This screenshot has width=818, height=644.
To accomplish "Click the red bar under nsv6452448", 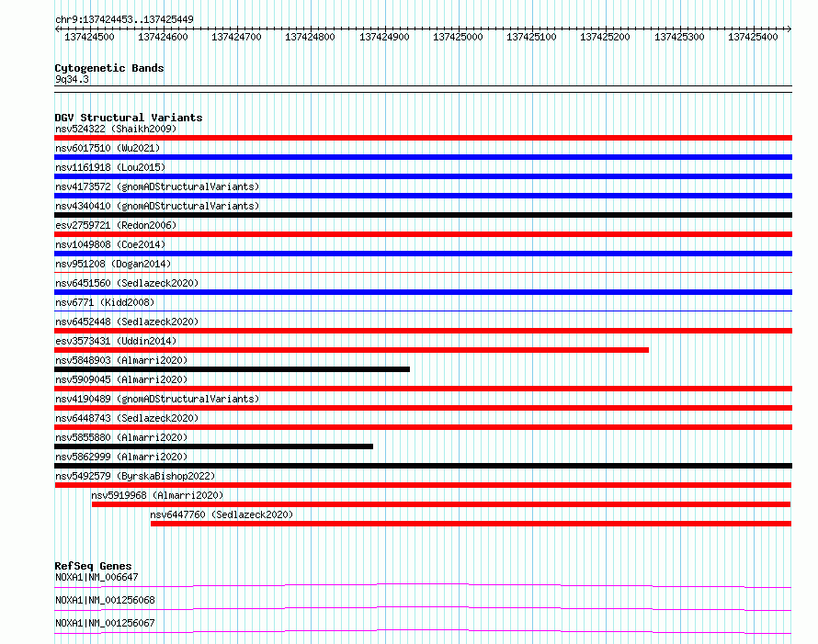I will coord(423,331).
